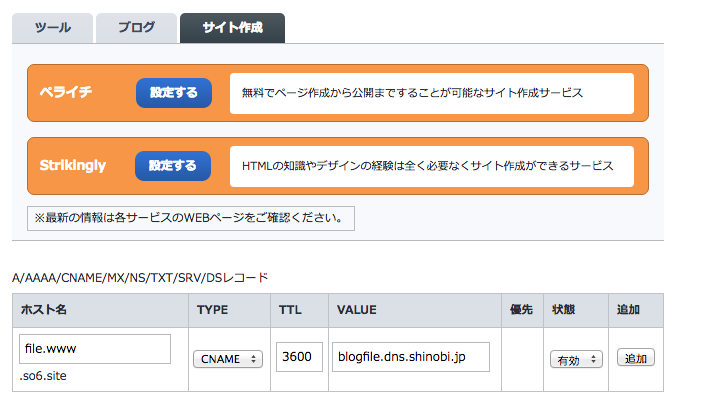
Task: Click the .so6.site domain suffix text
Action: (x=43, y=377)
